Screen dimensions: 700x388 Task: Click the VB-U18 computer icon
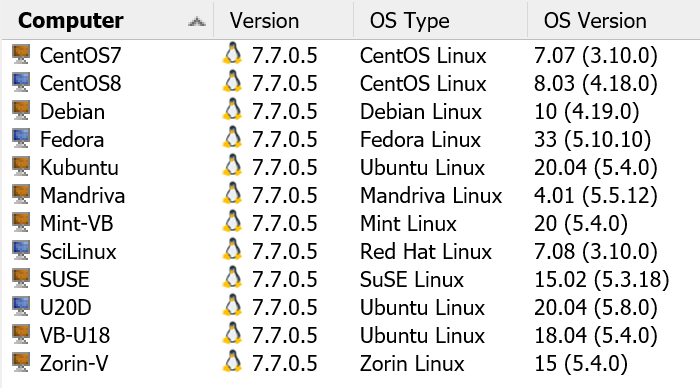click(21, 335)
